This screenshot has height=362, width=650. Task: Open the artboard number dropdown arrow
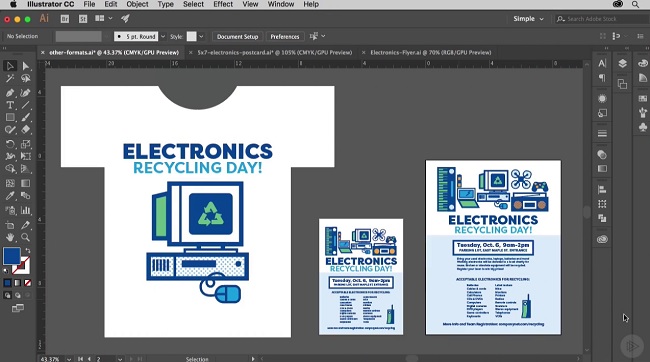[x=119, y=359]
